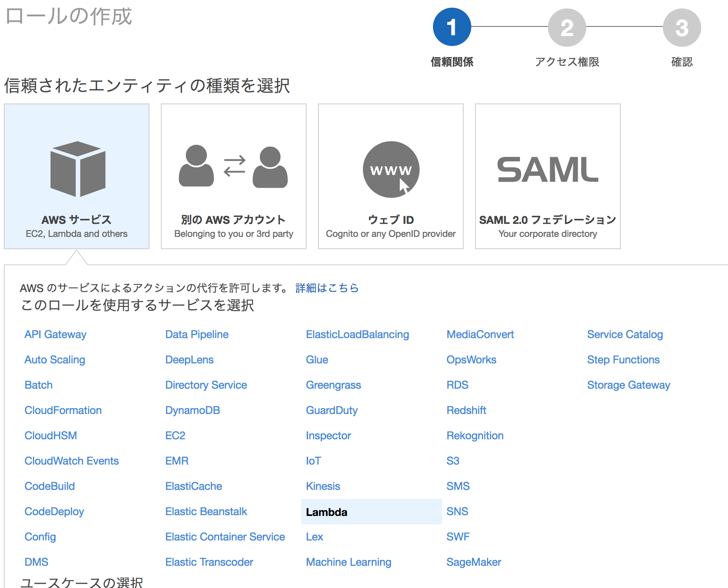Select Elastic Container Service
Viewport: 728px width, 588px height.
point(225,537)
